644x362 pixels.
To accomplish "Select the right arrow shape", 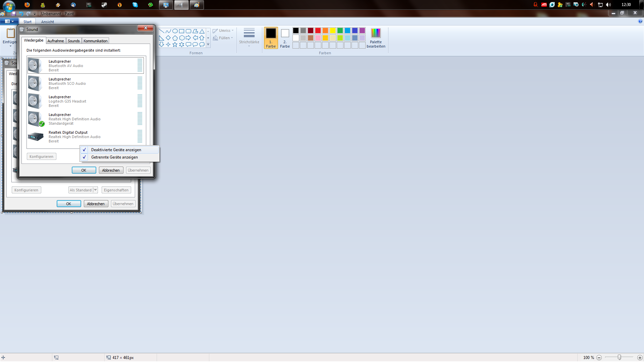I will click(188, 38).
